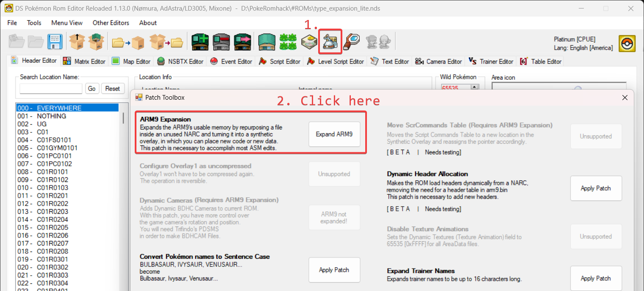
Task: Select list row 010 - C01R0103
Action: 67,187
